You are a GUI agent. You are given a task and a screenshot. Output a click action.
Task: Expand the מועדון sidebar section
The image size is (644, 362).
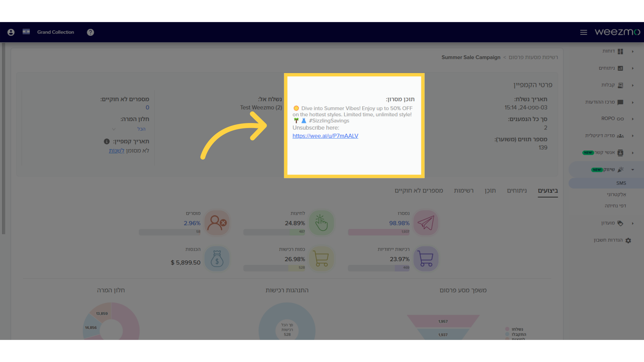(x=633, y=223)
